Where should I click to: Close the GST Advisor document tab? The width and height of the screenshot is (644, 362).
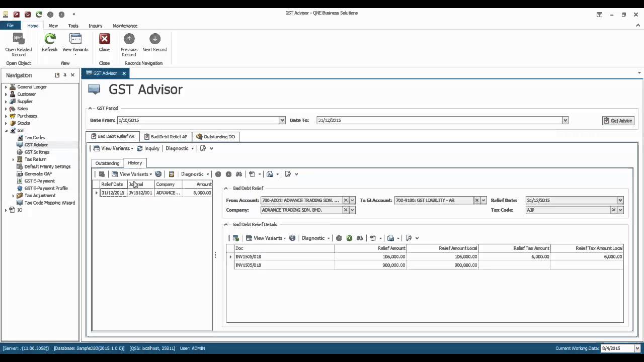[124, 73]
